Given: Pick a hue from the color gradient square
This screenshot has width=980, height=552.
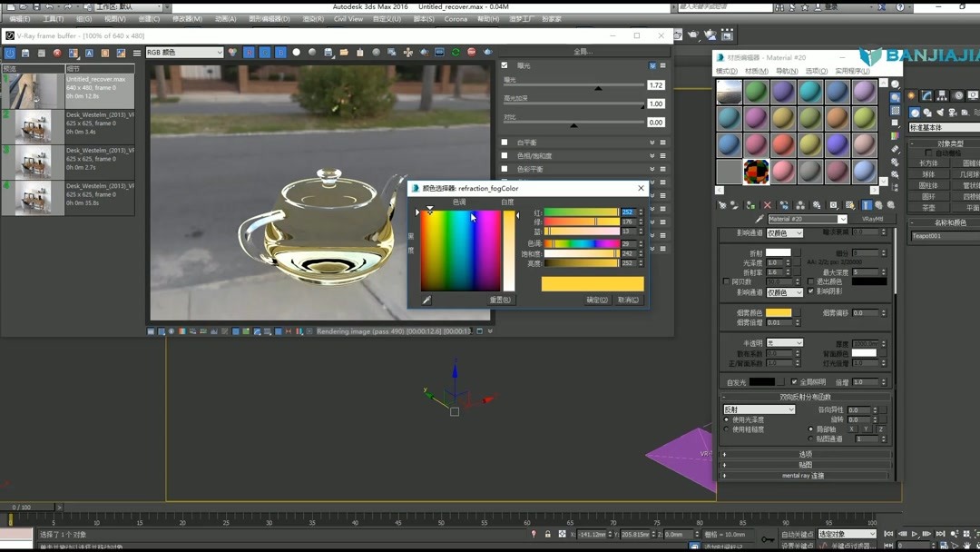Looking at the screenshot, I should tap(460, 249).
